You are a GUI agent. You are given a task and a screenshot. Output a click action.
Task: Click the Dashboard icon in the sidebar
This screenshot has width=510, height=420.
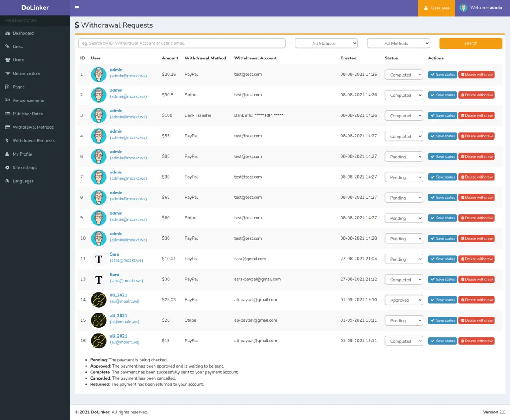tap(7, 33)
